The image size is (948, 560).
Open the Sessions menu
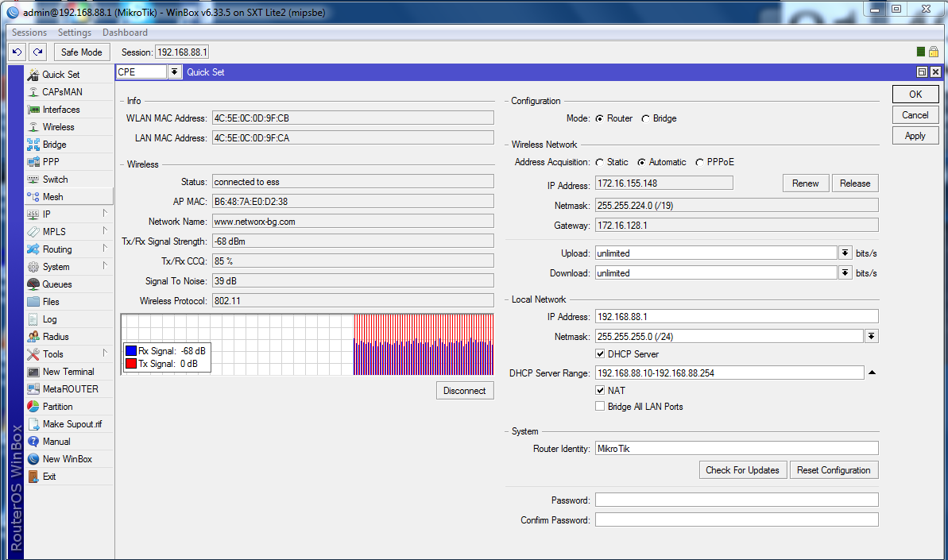29,33
